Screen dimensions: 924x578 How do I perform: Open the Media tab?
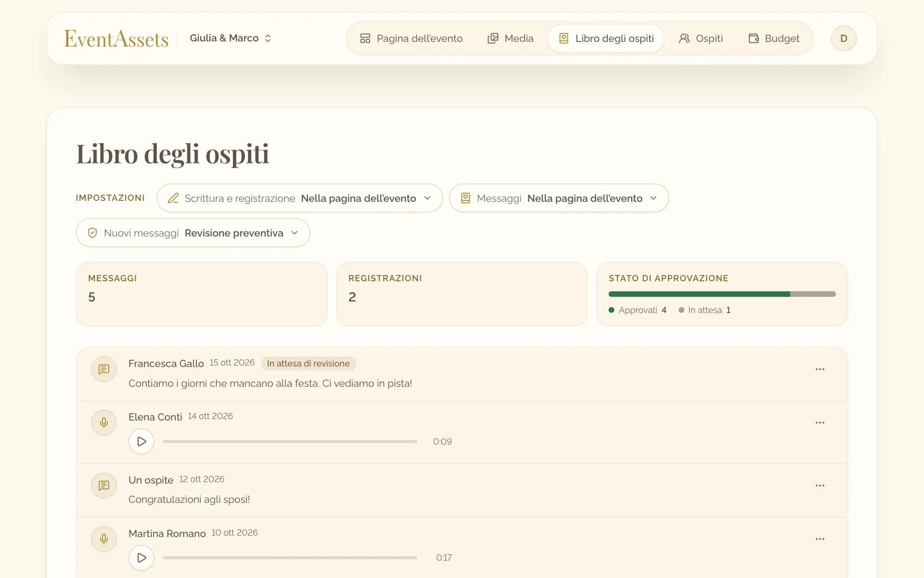tap(511, 39)
